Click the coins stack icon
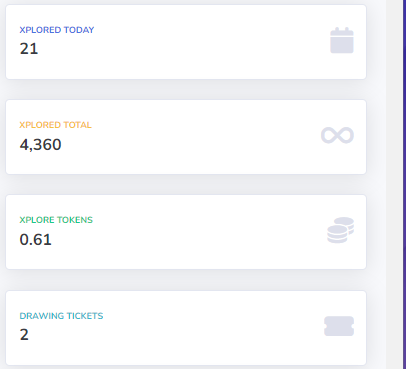Viewport: 406px width, 369px height. (340, 230)
